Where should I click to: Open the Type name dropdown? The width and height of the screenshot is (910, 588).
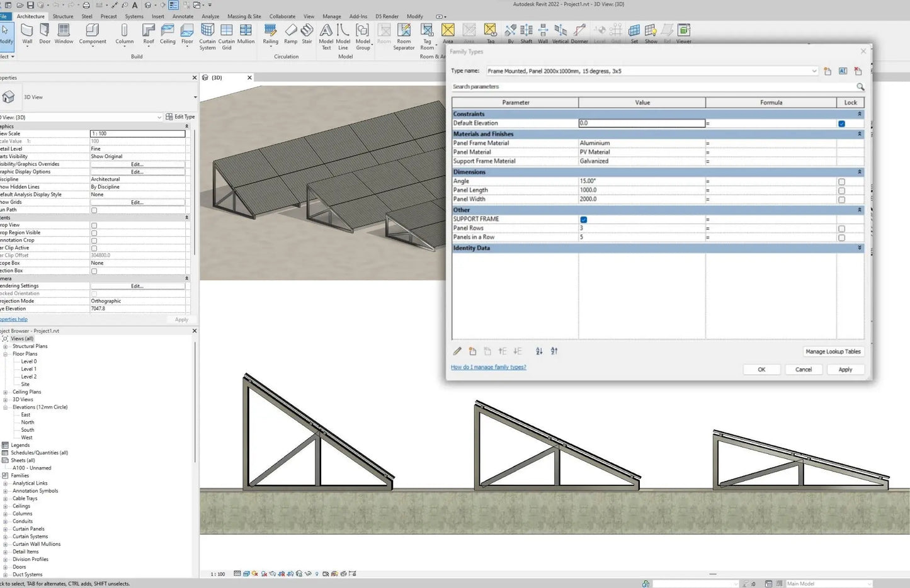814,71
